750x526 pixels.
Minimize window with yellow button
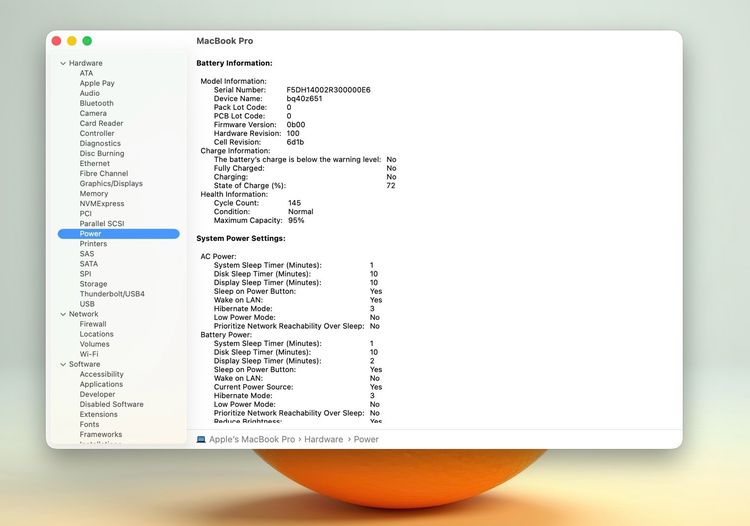[72, 41]
